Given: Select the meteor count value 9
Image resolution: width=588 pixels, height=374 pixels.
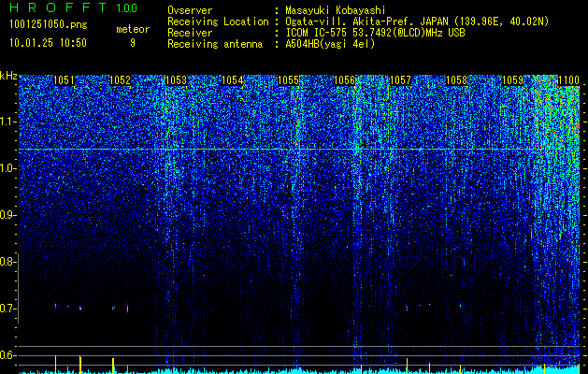Looking at the screenshot, I should pyautogui.click(x=133, y=43).
